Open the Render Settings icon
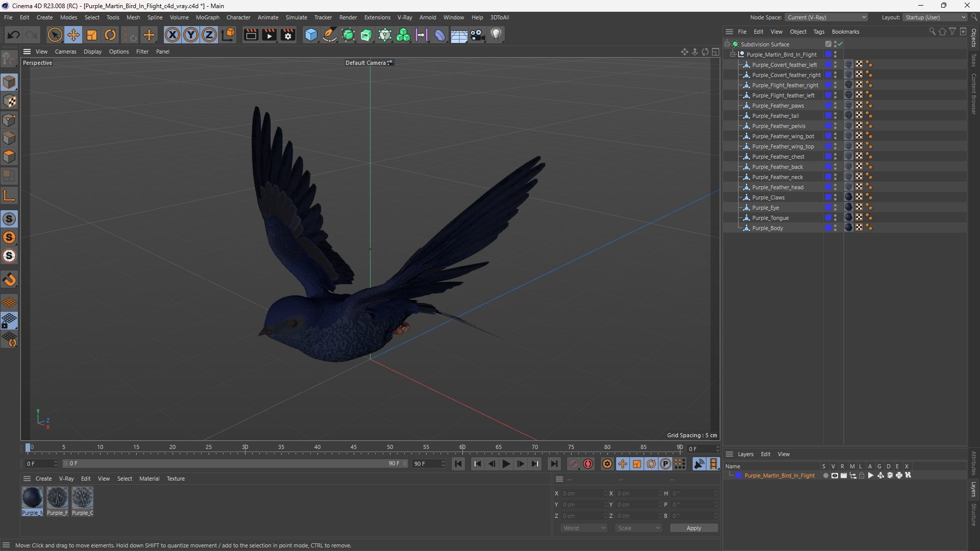 288,35
